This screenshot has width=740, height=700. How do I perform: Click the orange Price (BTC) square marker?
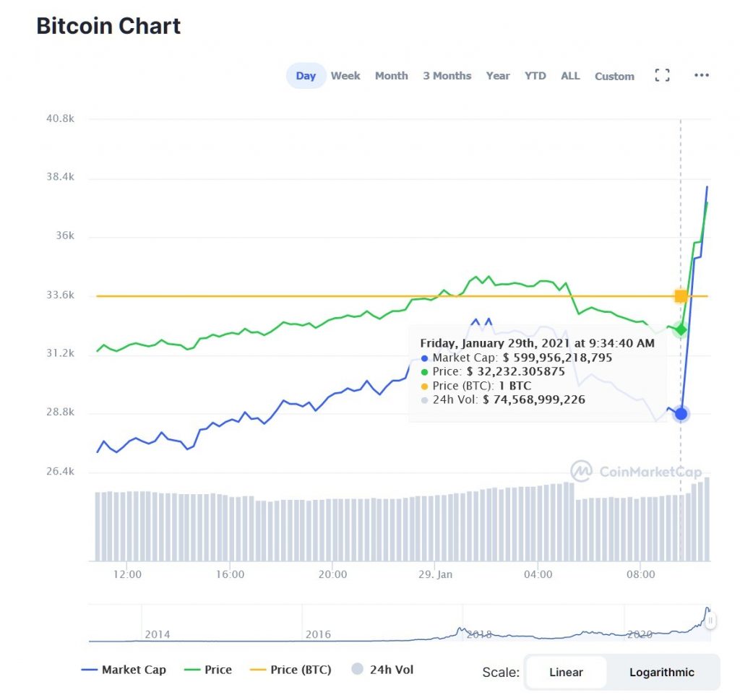point(681,296)
